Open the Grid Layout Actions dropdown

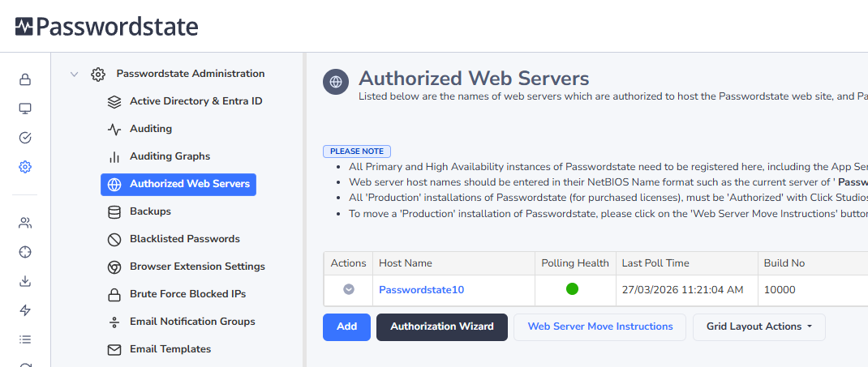tap(759, 326)
